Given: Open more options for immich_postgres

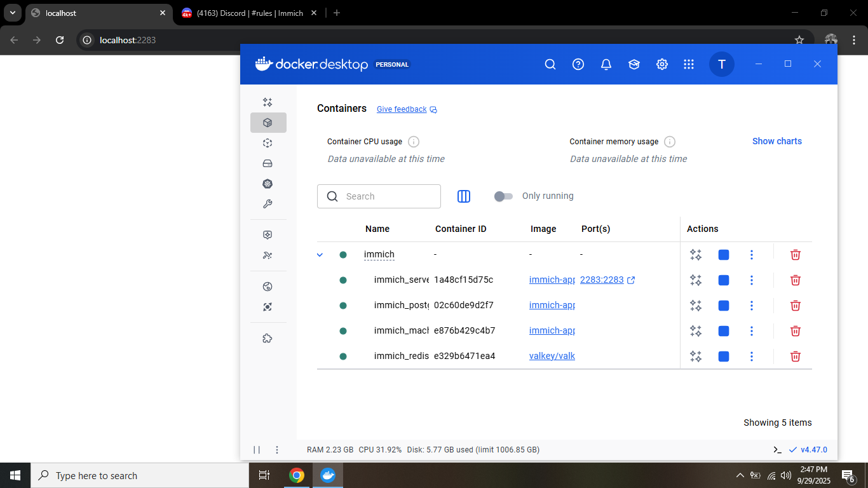Looking at the screenshot, I should (x=752, y=306).
